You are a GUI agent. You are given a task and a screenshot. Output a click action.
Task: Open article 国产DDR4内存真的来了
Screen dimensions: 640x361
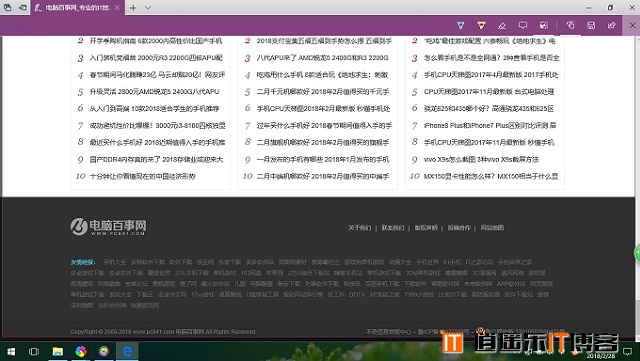click(156, 159)
